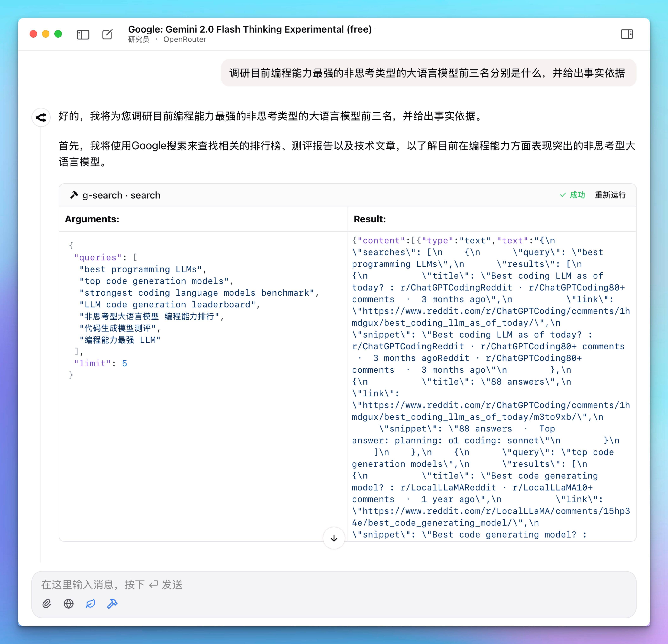
Task: Toggle the blue leaf artifacts icon
Action: click(90, 603)
